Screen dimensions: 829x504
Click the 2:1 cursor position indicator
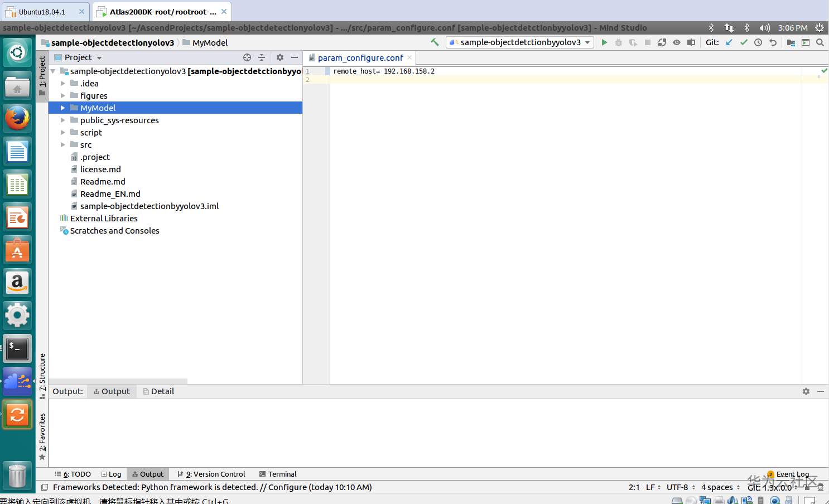(x=634, y=487)
